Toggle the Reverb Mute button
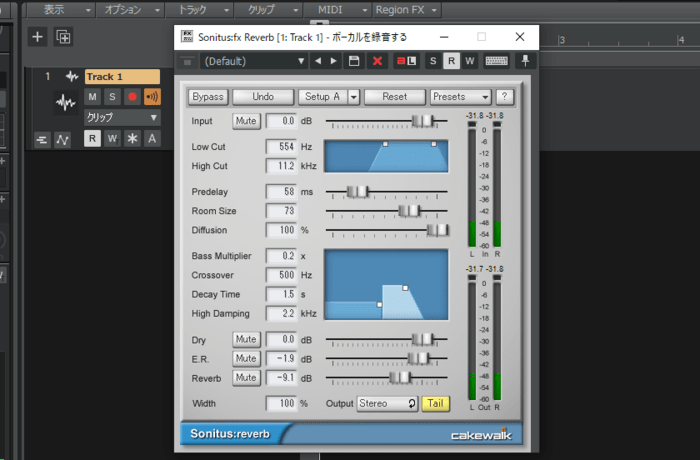The width and height of the screenshot is (700, 460). pos(246,378)
